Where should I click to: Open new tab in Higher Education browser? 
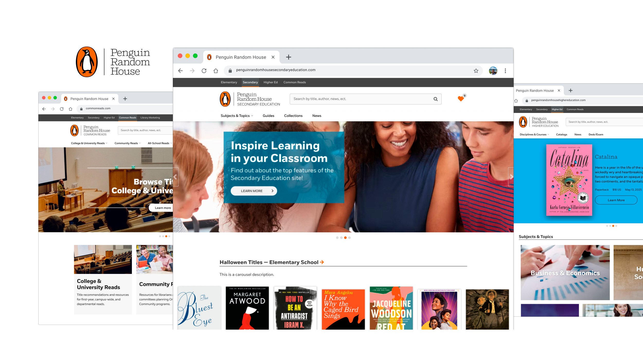[x=570, y=91]
